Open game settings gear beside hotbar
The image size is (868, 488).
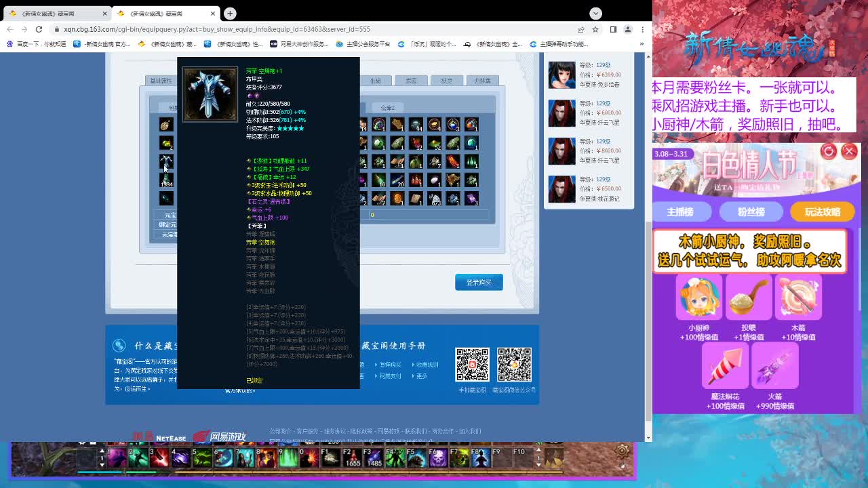click(622, 451)
